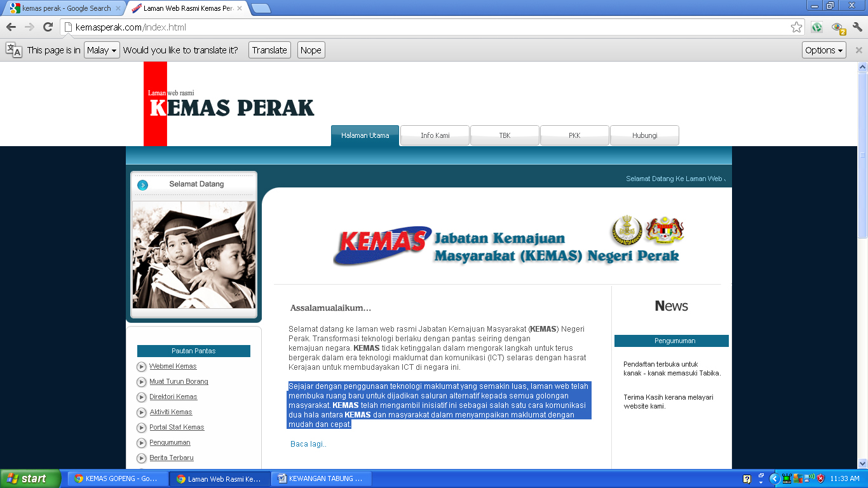Image resolution: width=868 pixels, height=488 pixels.
Task: Open the Baca lagi link
Action: 307,444
